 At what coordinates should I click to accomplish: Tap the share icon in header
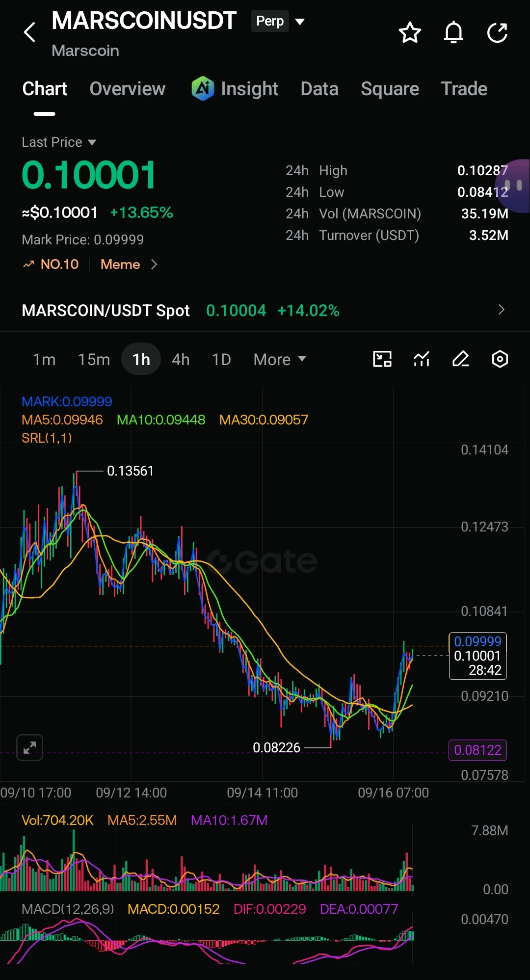coord(497,33)
